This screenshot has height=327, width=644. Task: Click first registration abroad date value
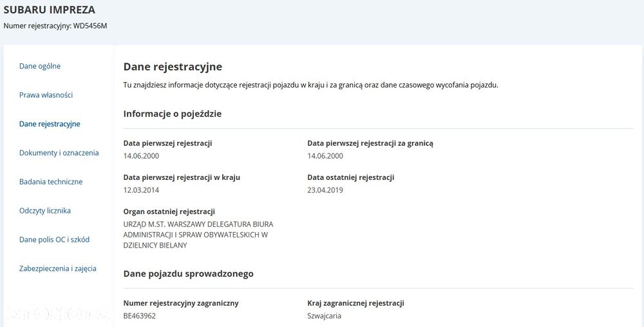(x=325, y=156)
